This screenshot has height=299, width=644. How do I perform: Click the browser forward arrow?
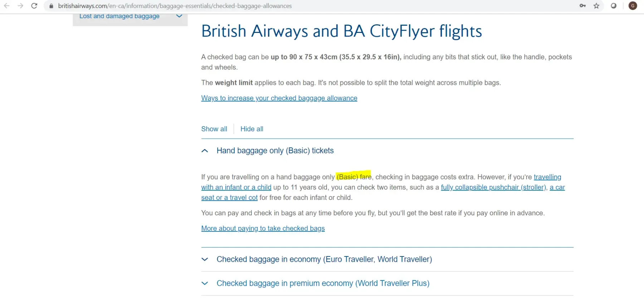click(20, 6)
